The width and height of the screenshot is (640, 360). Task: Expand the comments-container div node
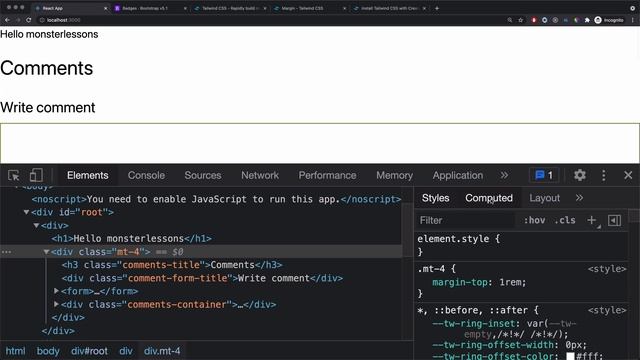coord(56,304)
